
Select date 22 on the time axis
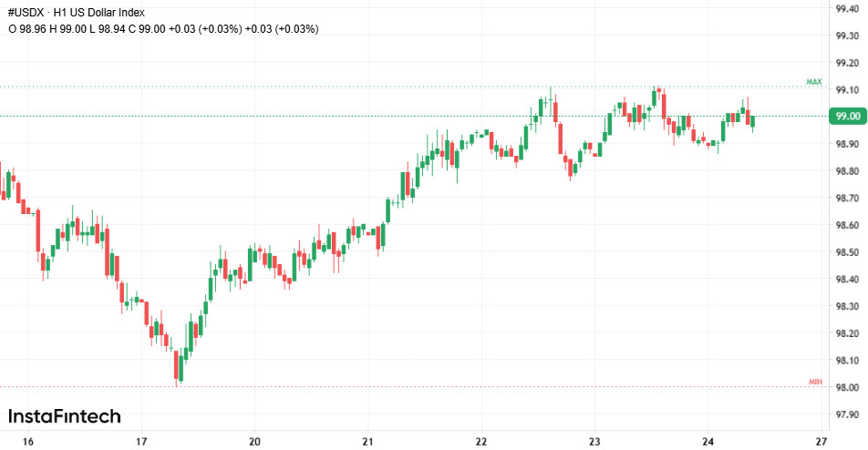click(481, 442)
